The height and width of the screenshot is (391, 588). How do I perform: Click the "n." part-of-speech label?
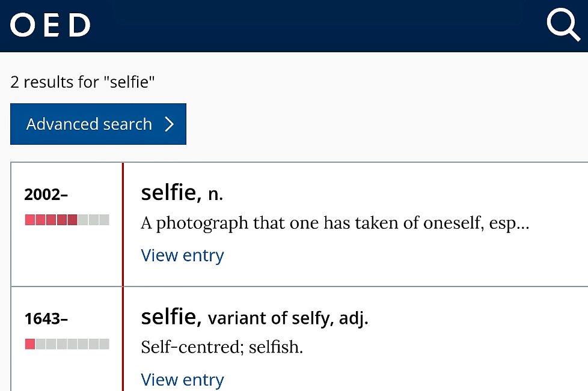click(215, 194)
